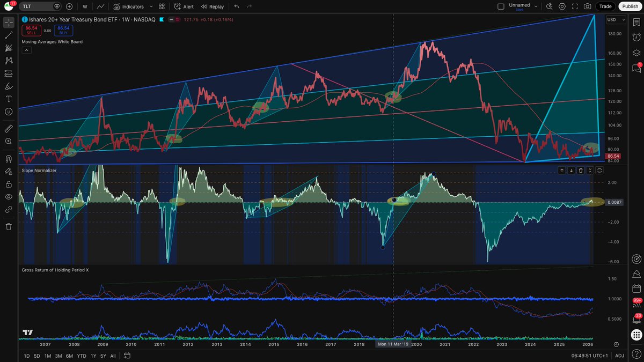The image size is (644, 362).
Task: Select the brush drawing tool
Action: tap(9, 86)
